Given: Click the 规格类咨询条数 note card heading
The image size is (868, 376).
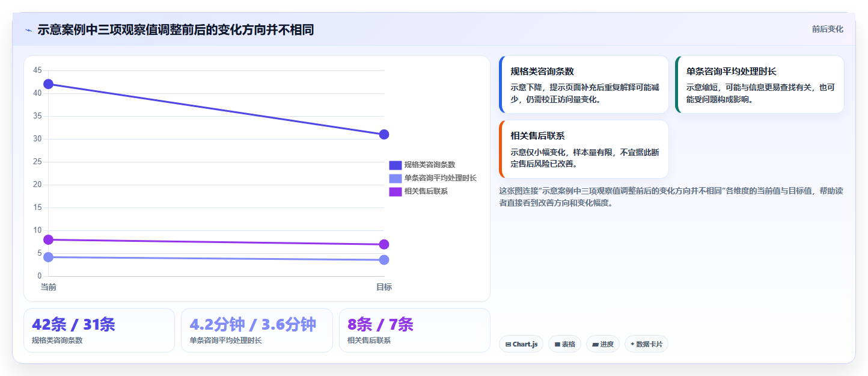Looking at the screenshot, I should tap(542, 71).
